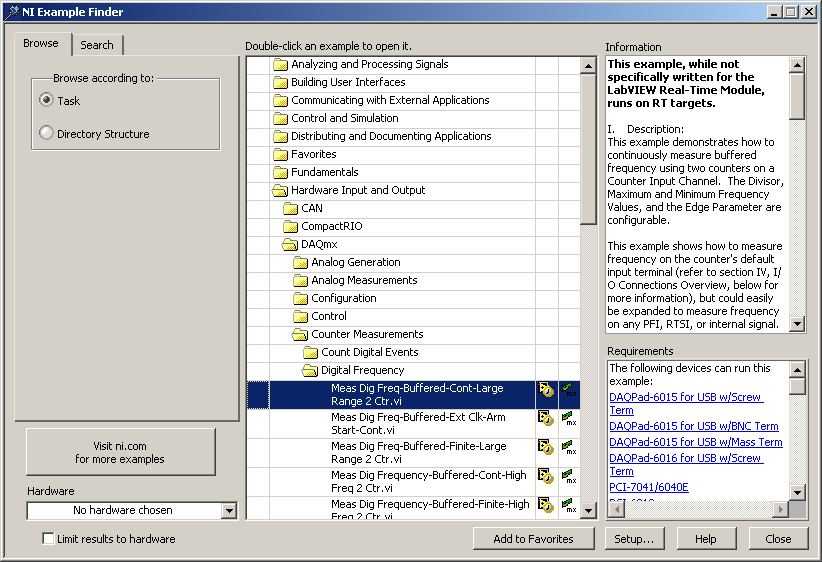The image size is (822, 562).
Task: Open DAQPad-6015 for USB w/Mass Term link
Action: point(696,442)
